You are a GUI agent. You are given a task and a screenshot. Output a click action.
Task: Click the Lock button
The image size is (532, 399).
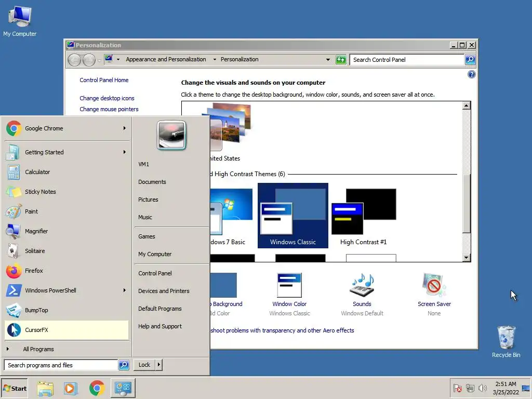click(x=144, y=365)
